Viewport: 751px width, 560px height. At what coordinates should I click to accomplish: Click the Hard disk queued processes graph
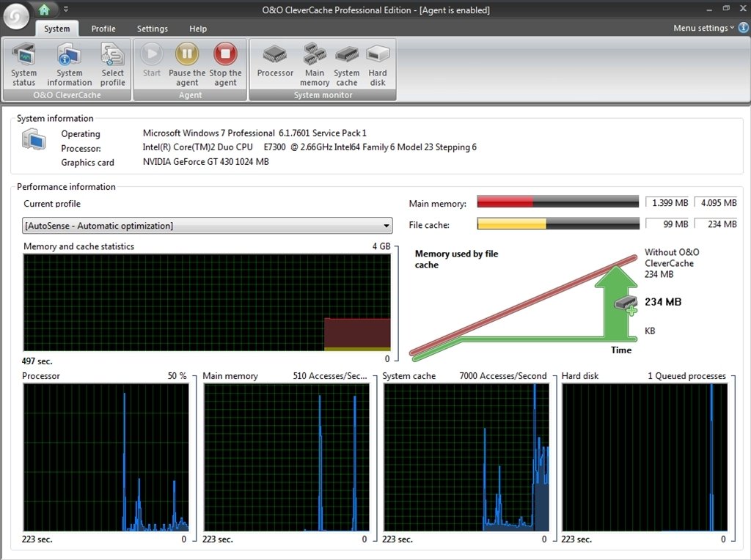(645, 457)
